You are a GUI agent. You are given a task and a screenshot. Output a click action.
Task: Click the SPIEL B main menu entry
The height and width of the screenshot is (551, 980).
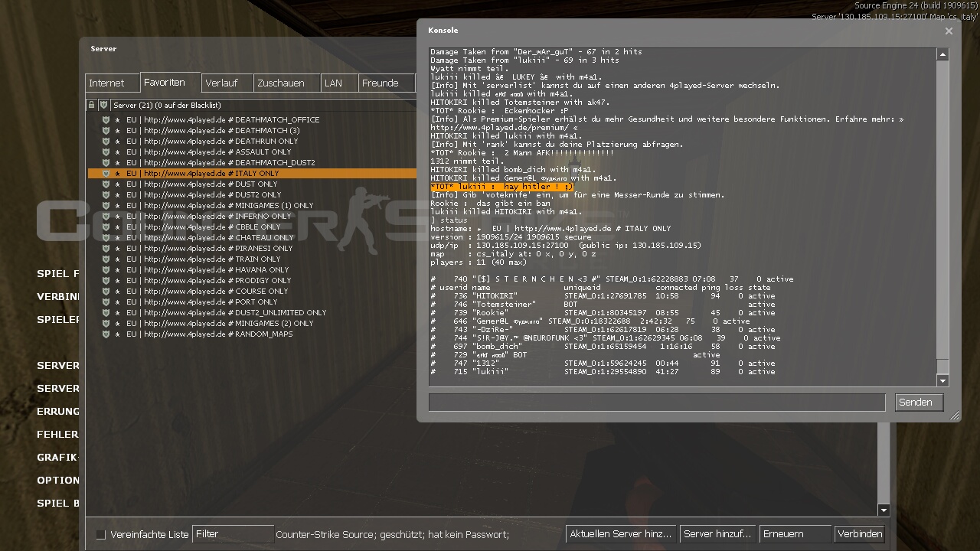pyautogui.click(x=58, y=504)
